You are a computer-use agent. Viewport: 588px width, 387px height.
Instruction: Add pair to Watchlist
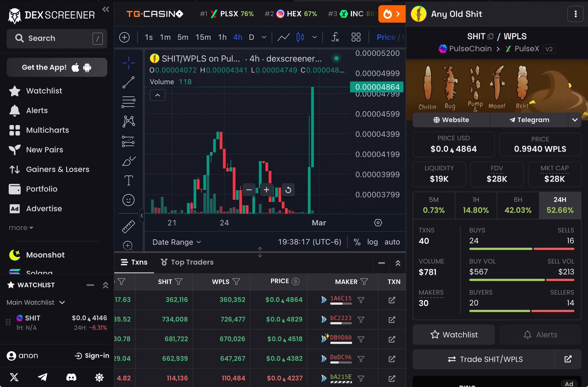(x=454, y=335)
